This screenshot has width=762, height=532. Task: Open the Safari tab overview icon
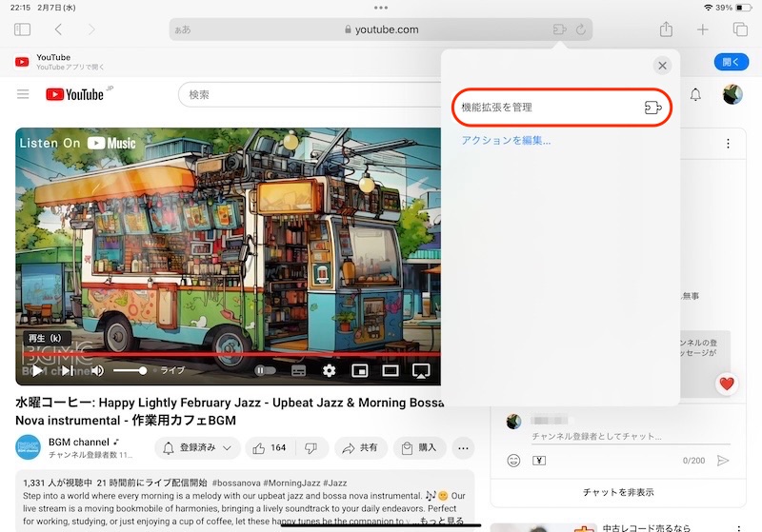[740, 30]
